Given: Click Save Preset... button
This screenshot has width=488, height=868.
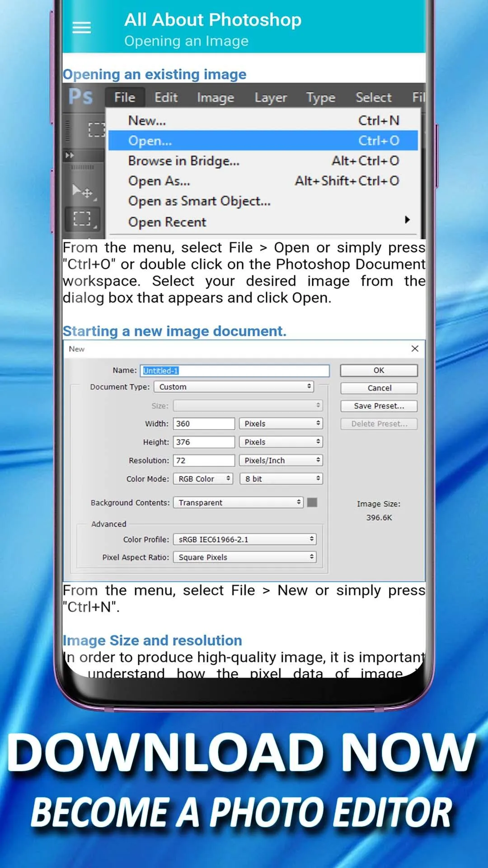Looking at the screenshot, I should [379, 406].
